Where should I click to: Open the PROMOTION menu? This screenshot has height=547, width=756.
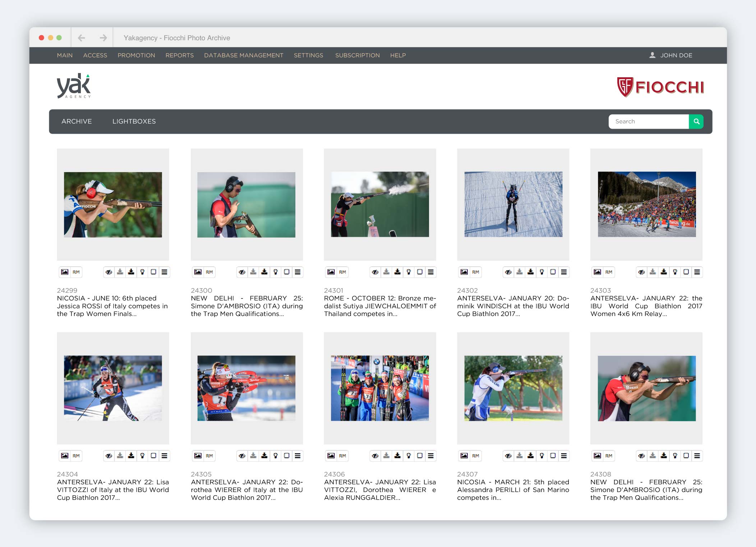(137, 55)
